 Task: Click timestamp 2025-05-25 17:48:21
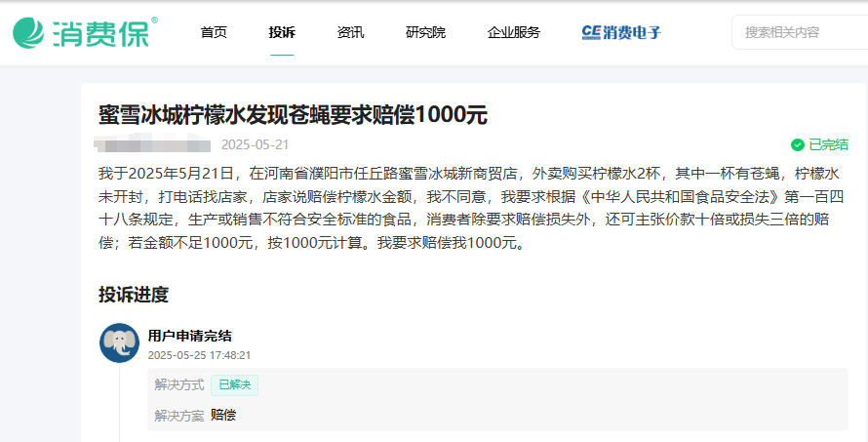point(199,355)
